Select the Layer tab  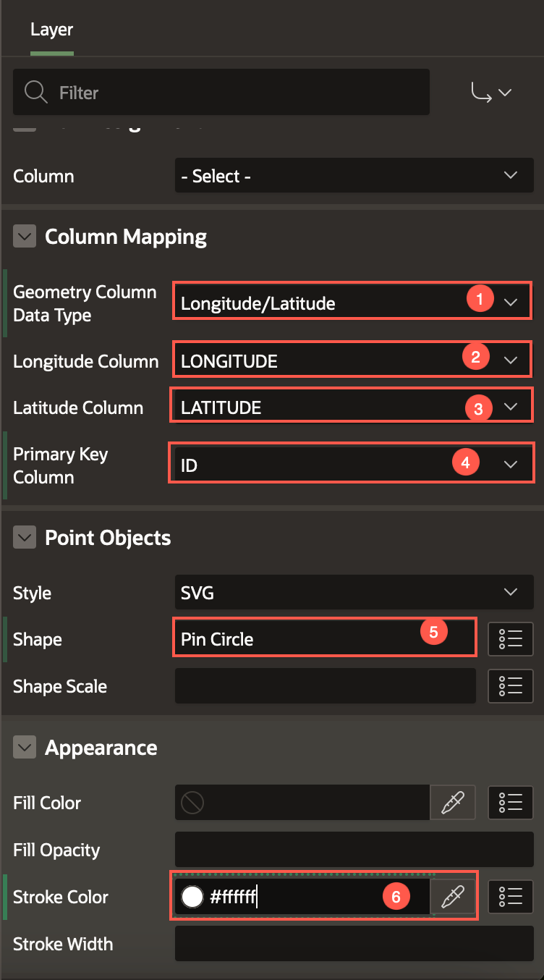pyautogui.click(x=51, y=30)
